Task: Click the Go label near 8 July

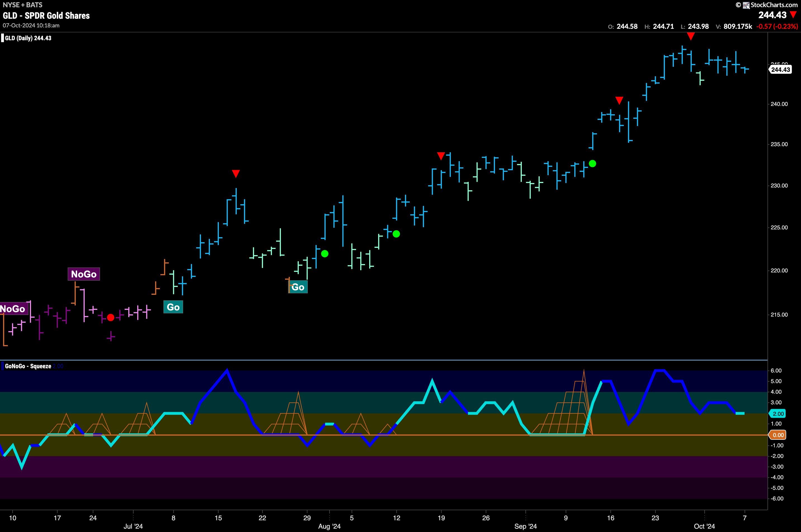Action: tap(173, 307)
